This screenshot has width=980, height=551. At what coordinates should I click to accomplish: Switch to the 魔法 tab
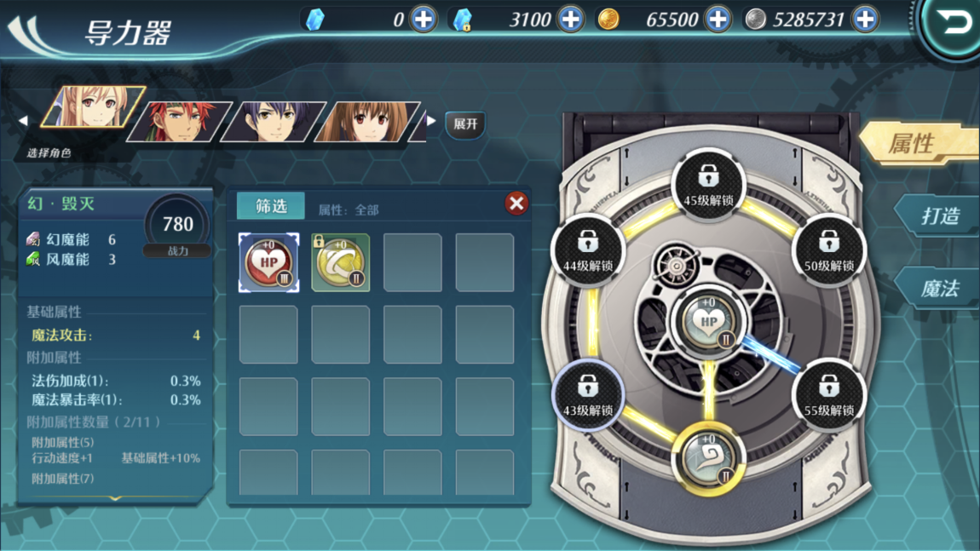939,289
